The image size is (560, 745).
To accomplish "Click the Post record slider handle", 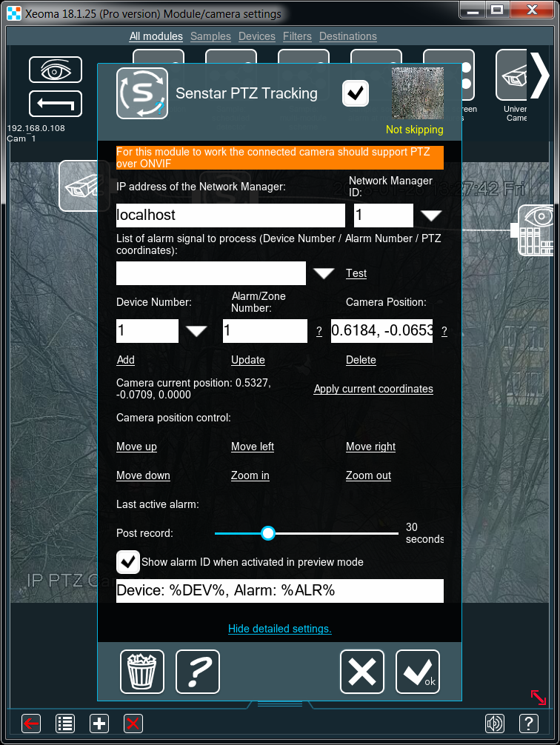I will (268, 533).
